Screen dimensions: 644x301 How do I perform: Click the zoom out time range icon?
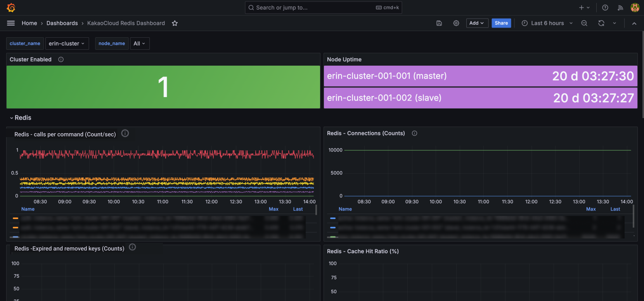point(584,23)
